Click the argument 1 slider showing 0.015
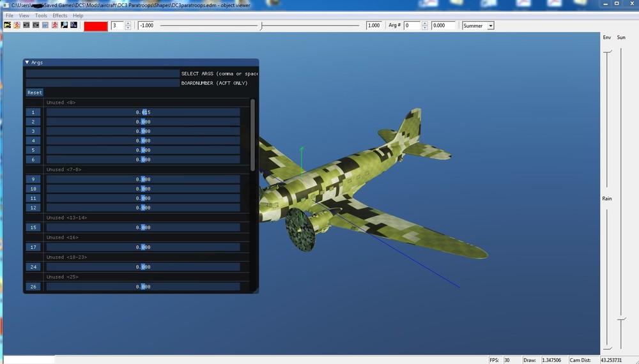Image resolution: width=639 pixels, height=364 pixels. click(x=143, y=112)
